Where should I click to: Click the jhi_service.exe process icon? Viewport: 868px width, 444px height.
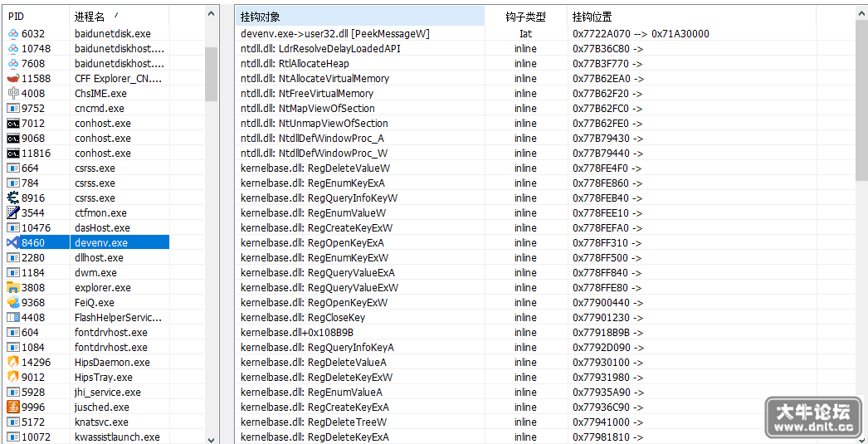click(x=14, y=393)
